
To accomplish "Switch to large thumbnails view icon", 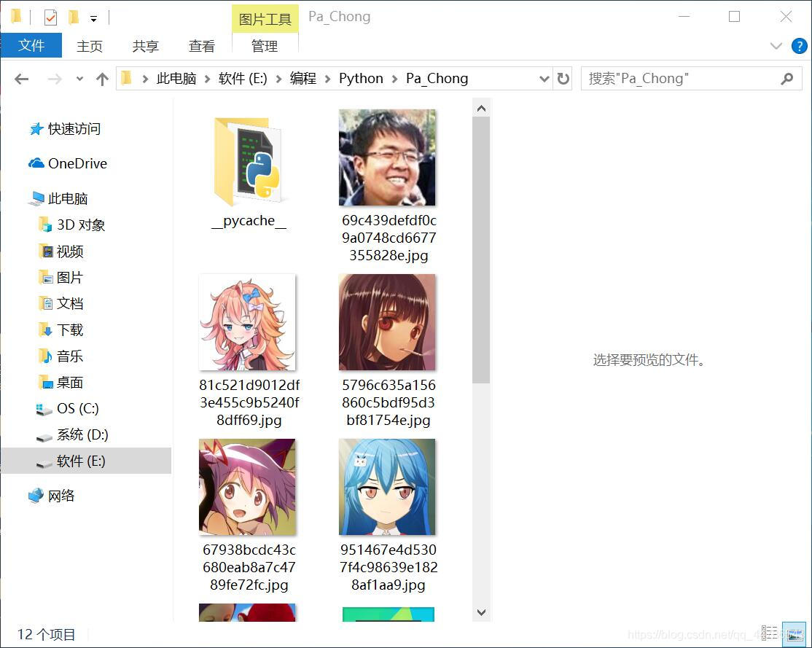I will coord(794,634).
